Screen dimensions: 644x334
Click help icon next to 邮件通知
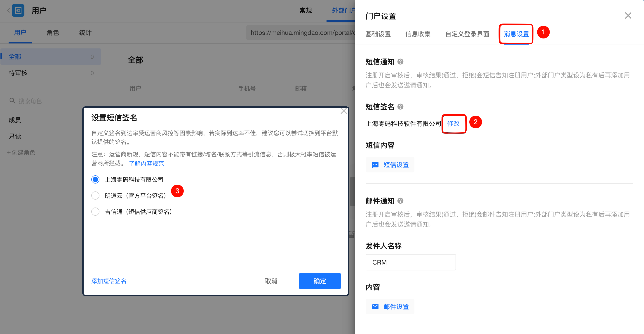click(400, 201)
